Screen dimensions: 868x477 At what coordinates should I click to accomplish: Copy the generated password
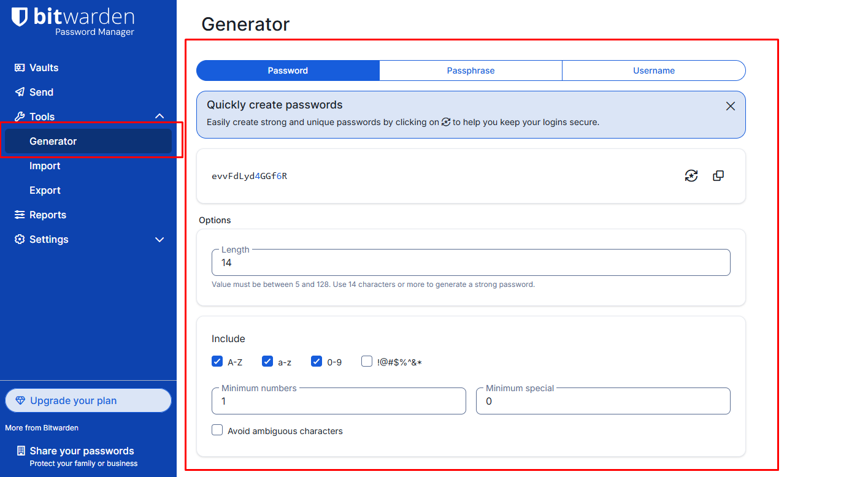pos(718,176)
